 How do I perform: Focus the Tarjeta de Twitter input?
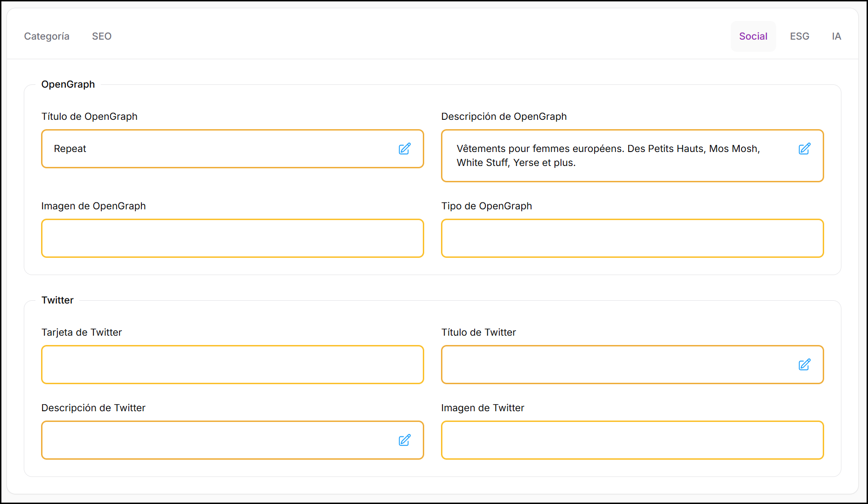coord(232,365)
